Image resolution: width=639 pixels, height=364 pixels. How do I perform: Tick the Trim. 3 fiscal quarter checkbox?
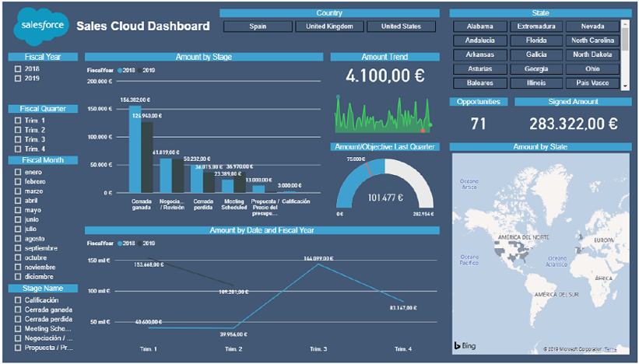tap(18, 139)
